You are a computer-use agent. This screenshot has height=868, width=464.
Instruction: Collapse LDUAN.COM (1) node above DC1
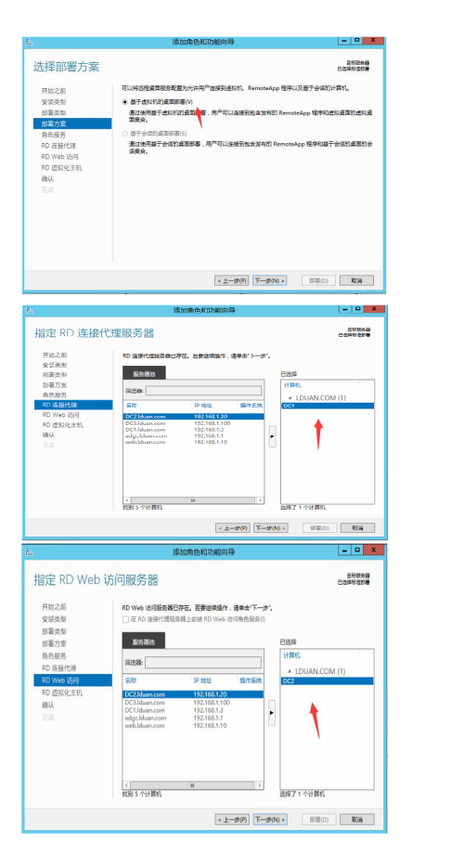tap(290, 398)
